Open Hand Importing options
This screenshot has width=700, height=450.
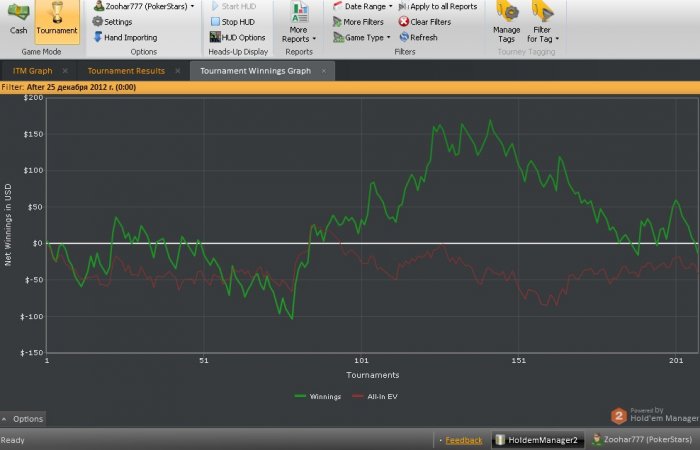(125, 38)
